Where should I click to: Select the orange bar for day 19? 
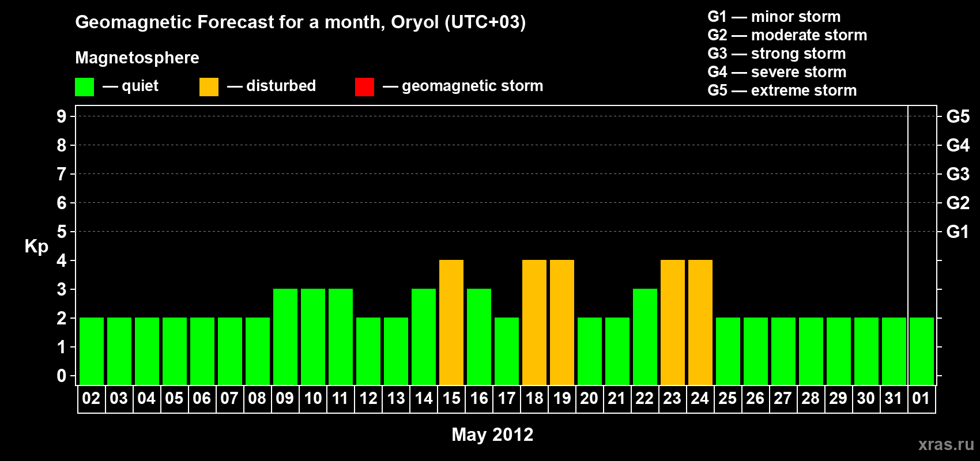562,322
